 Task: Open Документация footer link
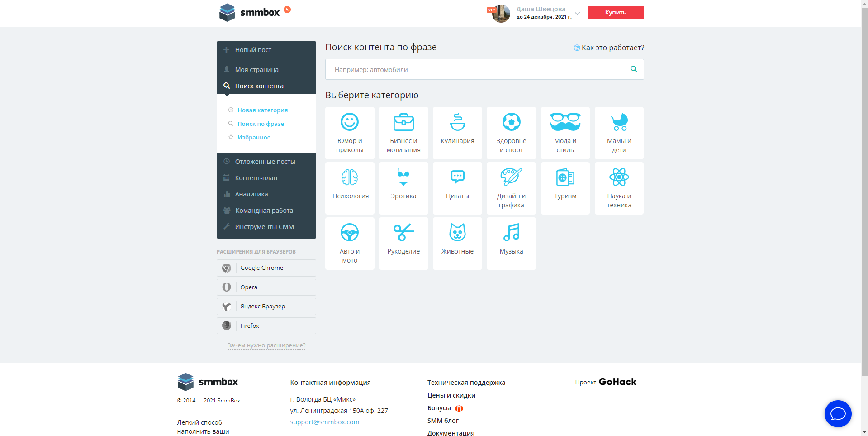click(451, 433)
